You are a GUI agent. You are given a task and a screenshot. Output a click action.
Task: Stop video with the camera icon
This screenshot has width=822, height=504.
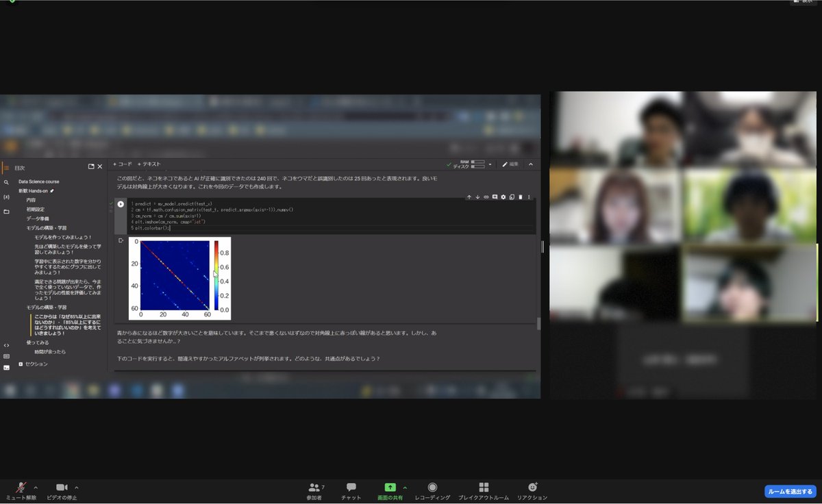point(62,487)
